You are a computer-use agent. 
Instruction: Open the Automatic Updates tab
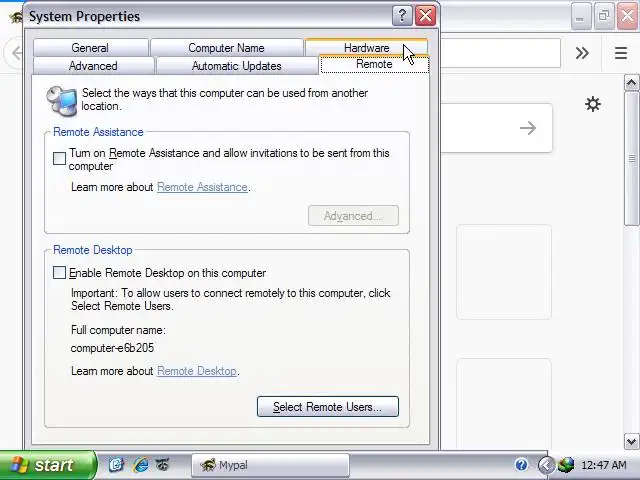tap(237, 66)
